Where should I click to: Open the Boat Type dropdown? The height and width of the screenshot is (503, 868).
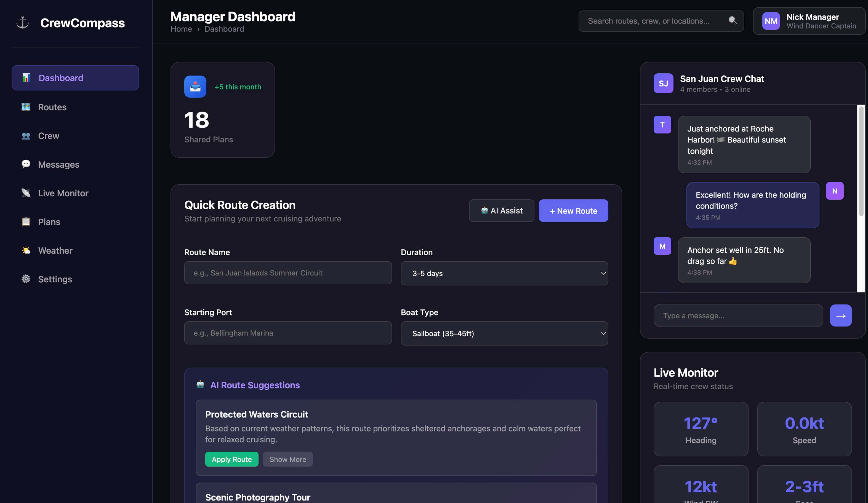pos(504,333)
